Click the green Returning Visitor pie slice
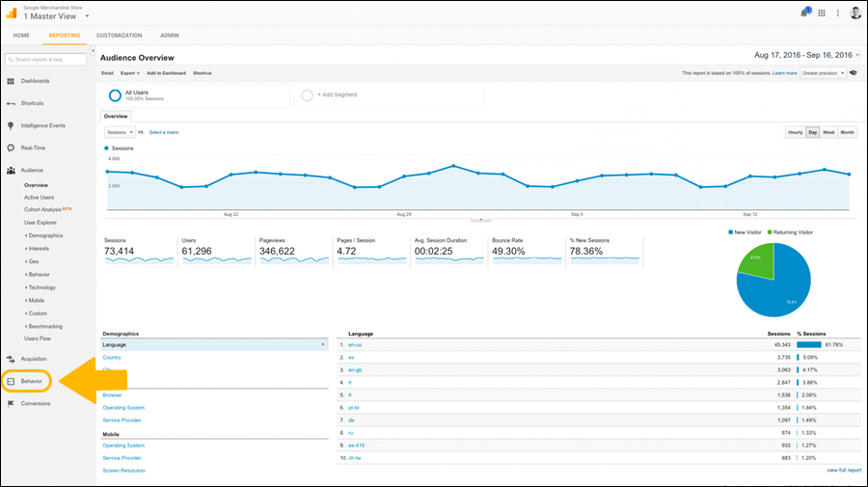868x487 pixels. 758,261
